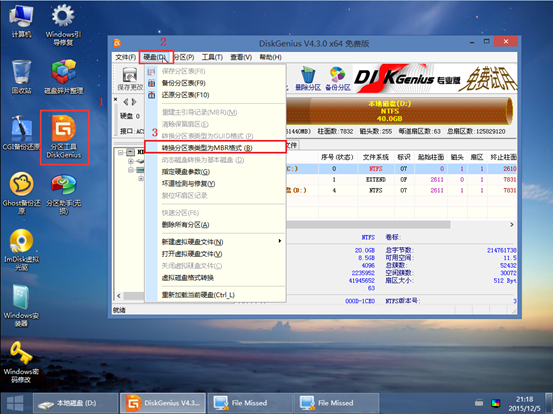Select 打开虚拟硬盘文件(V) menu item
553x414 pixels.
point(215,254)
